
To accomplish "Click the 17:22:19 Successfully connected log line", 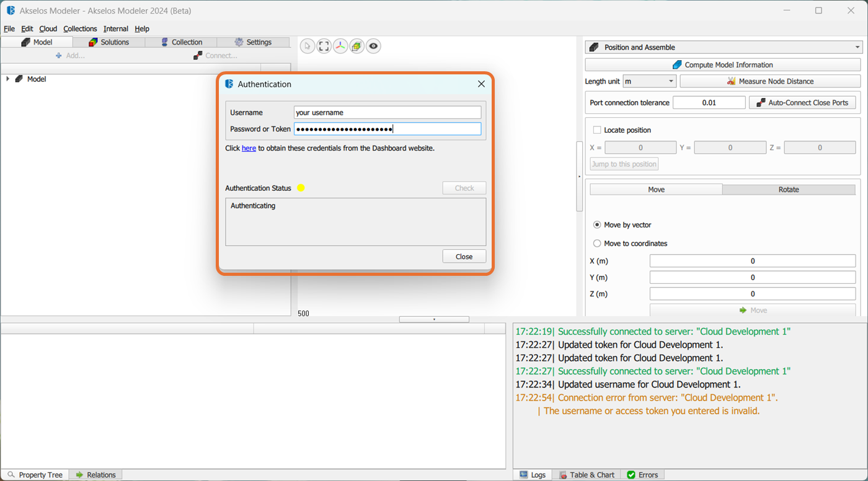I will click(653, 332).
